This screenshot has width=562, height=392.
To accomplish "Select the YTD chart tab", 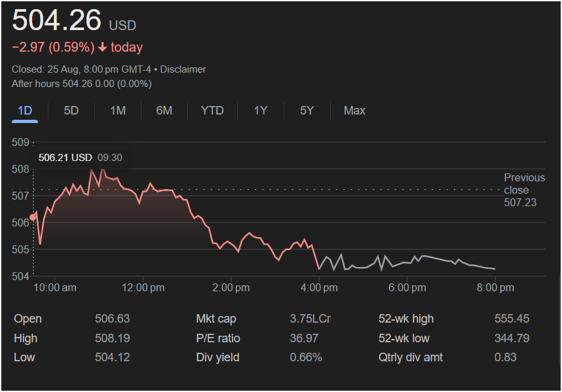I will [212, 111].
